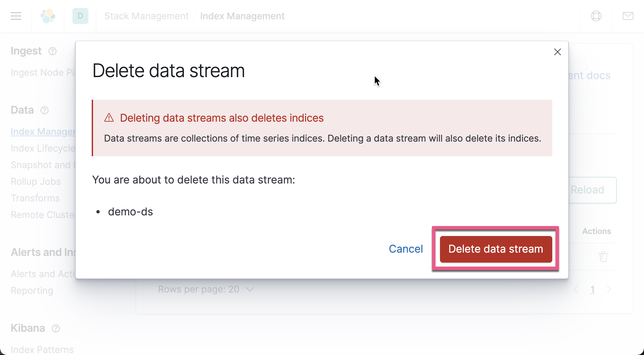Select Transforms in the sidebar
Screen dimensions: 644x355
pyautogui.click(x=35, y=198)
